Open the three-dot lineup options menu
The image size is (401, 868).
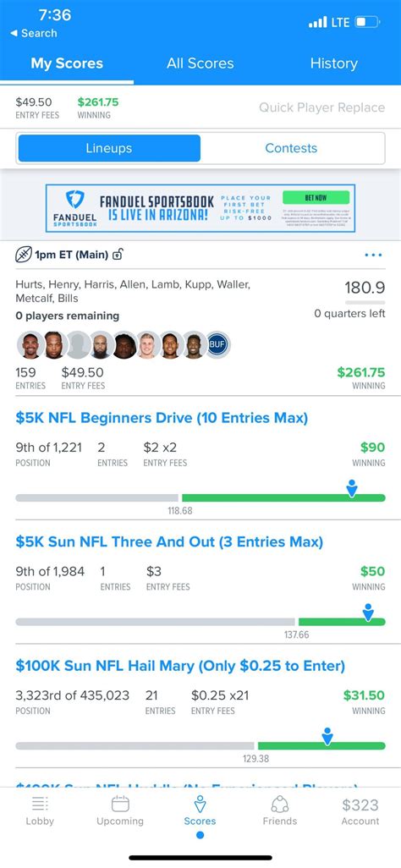point(373,255)
